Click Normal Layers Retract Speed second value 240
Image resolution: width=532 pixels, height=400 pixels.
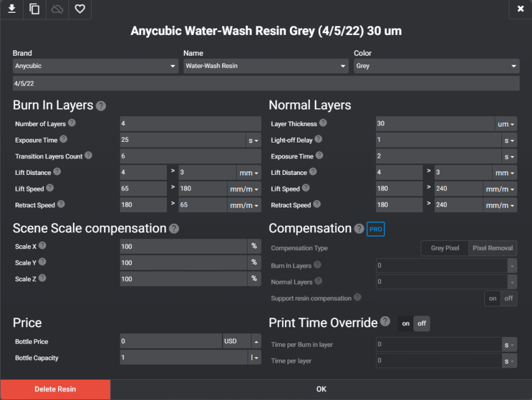click(x=459, y=206)
